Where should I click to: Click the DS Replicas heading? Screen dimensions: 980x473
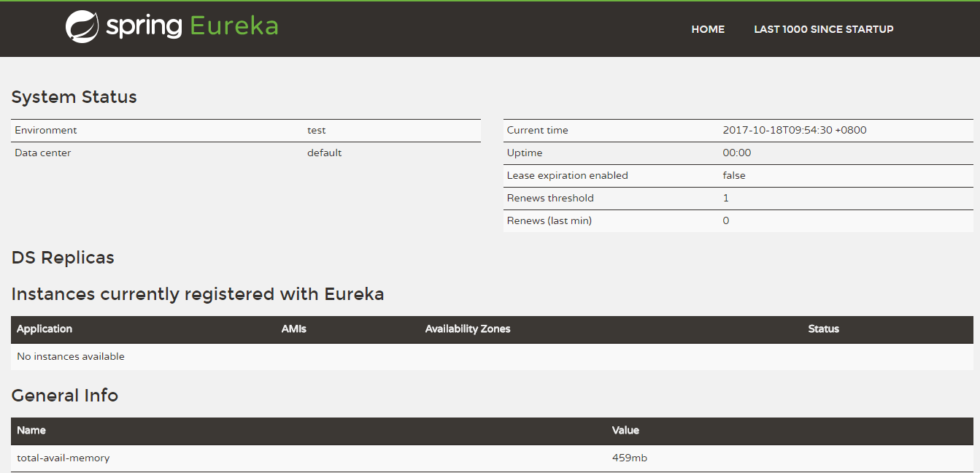(x=63, y=258)
